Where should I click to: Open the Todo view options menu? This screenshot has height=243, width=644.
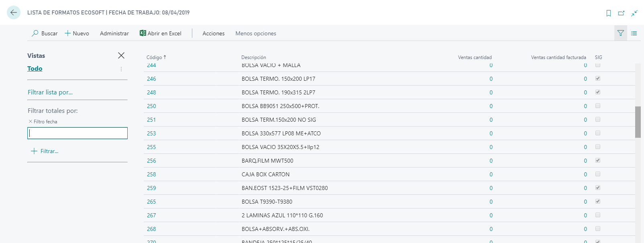pos(121,69)
